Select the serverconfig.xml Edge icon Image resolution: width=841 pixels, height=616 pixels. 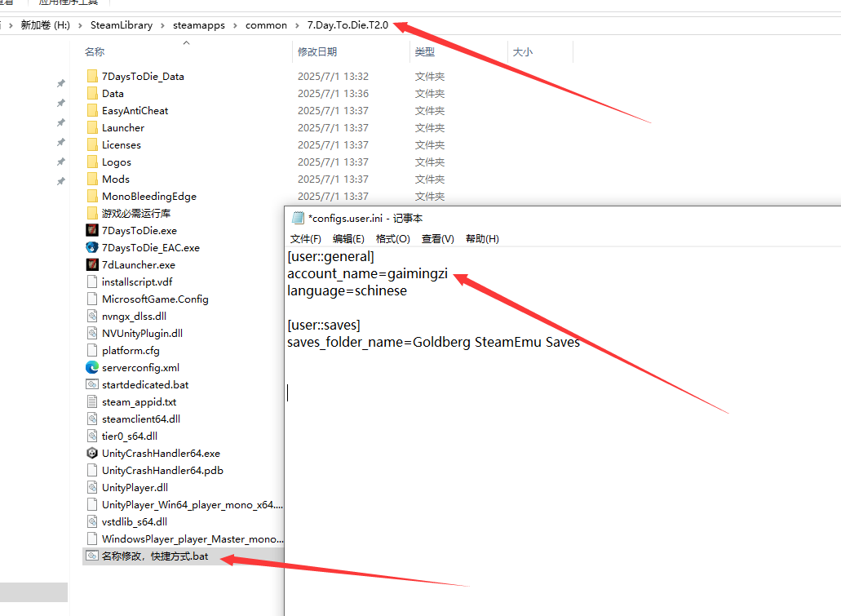click(92, 368)
